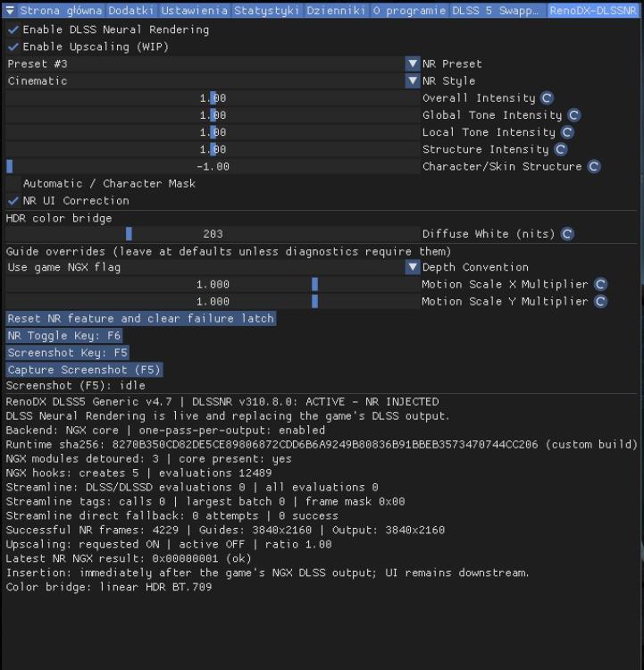The height and width of the screenshot is (670, 644).
Task: Reset Global Tone Intensity with C icon
Action: coord(574,115)
